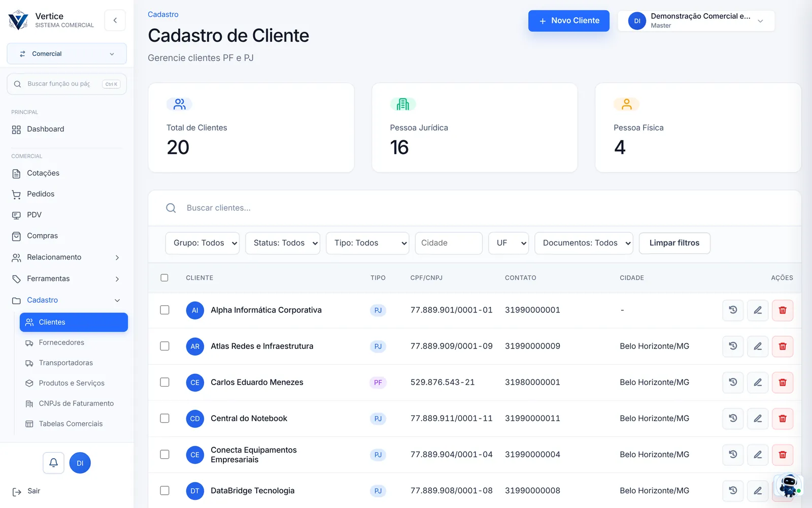Open the Documentos: Todos filter dropdown
This screenshot has width=812, height=508.
click(584, 243)
